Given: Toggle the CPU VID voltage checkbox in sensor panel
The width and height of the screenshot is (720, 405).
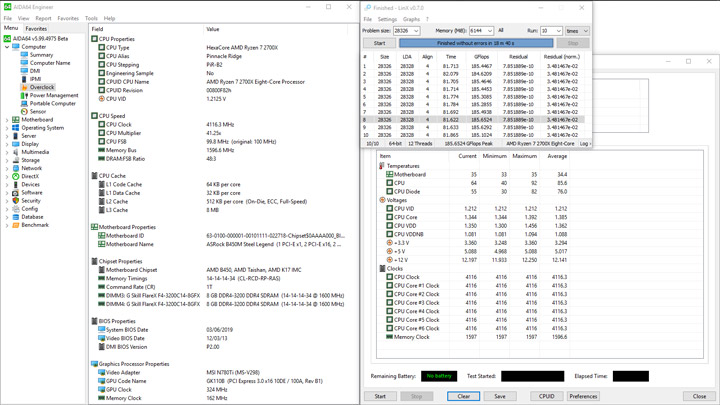Looking at the screenshot, I should pos(389,208).
